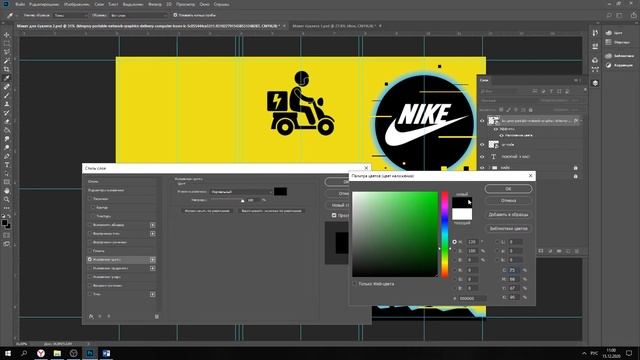The image size is (640, 360).
Task: Select the Magic Wand tool
Action: pos(7,60)
